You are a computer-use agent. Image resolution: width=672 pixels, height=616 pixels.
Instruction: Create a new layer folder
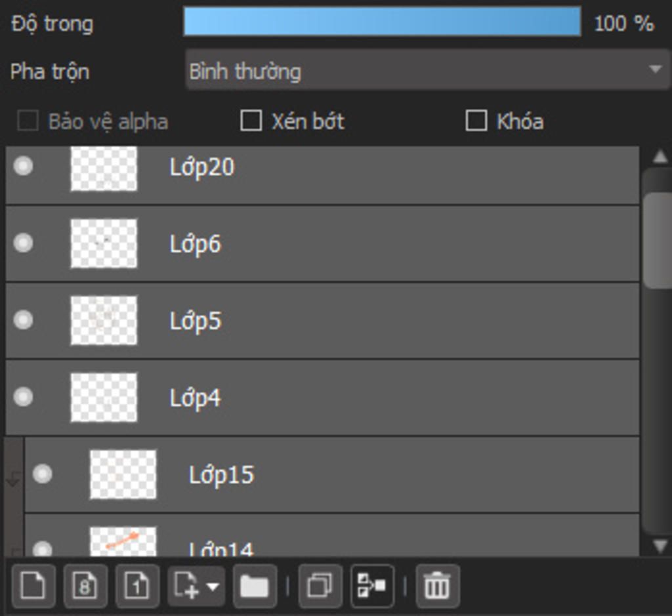(x=254, y=585)
